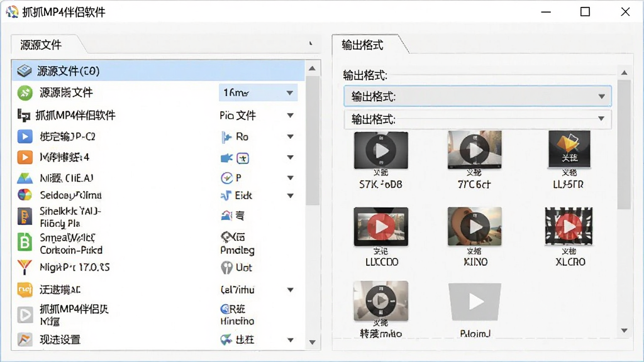Viewport: 644px width, 362px height.
Task: Expand the dropdown arrow beside Cal7irhu
Action: point(291,290)
